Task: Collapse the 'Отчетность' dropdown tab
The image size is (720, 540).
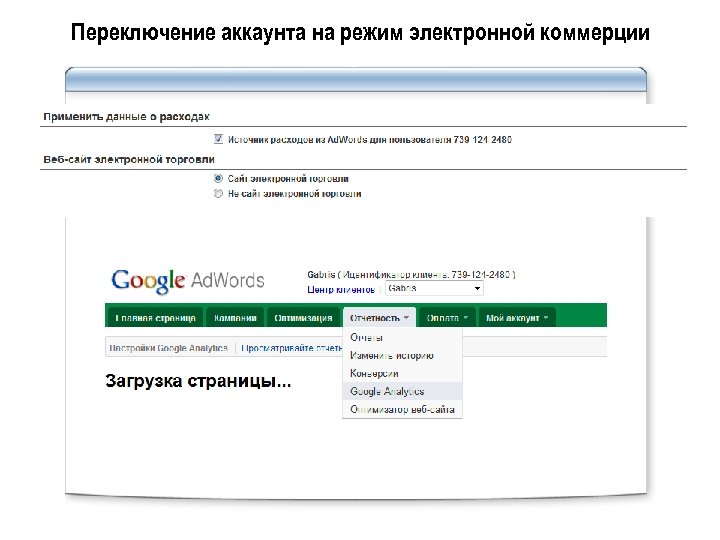Action: pyautogui.click(x=379, y=318)
